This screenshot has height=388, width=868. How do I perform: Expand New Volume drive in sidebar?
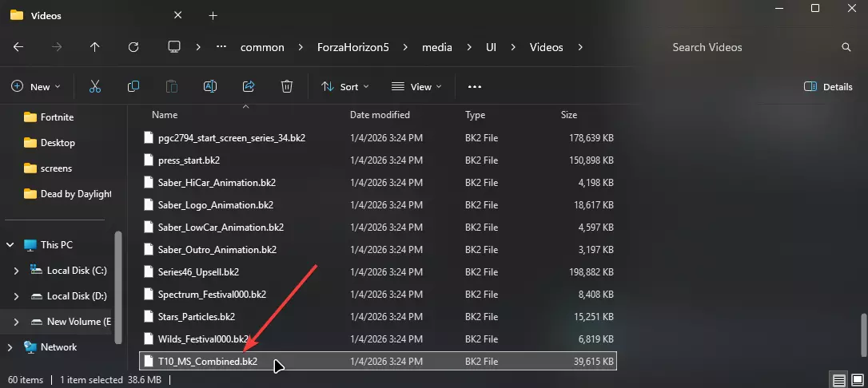pyautogui.click(x=16, y=321)
